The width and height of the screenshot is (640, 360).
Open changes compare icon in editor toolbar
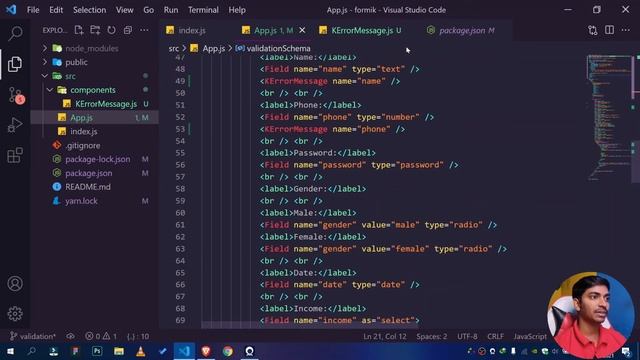point(593,30)
